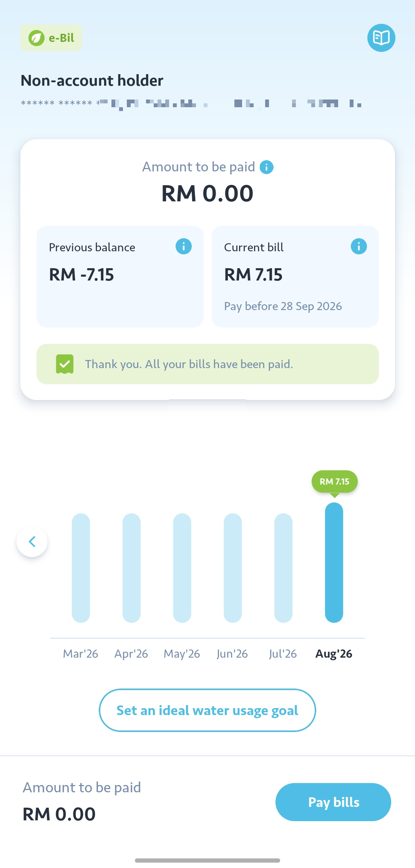The image size is (415, 868).
Task: Show info for Amount to be paid
Action: [267, 167]
